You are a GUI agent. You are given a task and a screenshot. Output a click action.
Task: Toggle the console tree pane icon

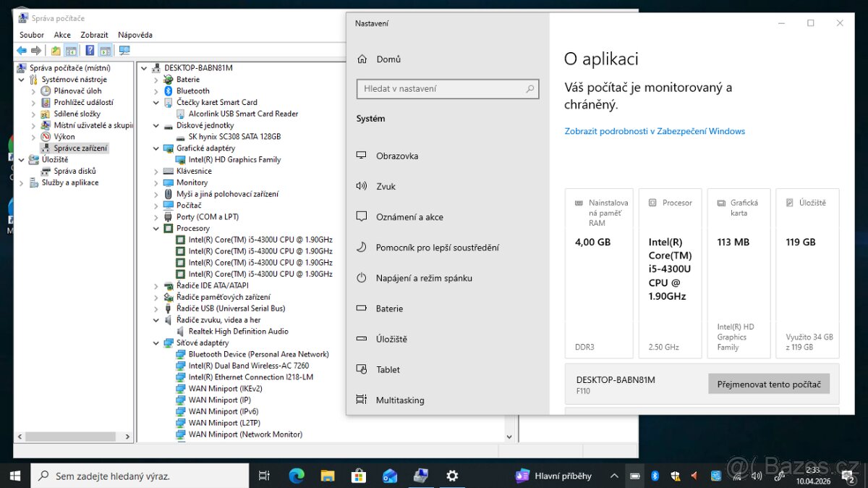pos(70,51)
